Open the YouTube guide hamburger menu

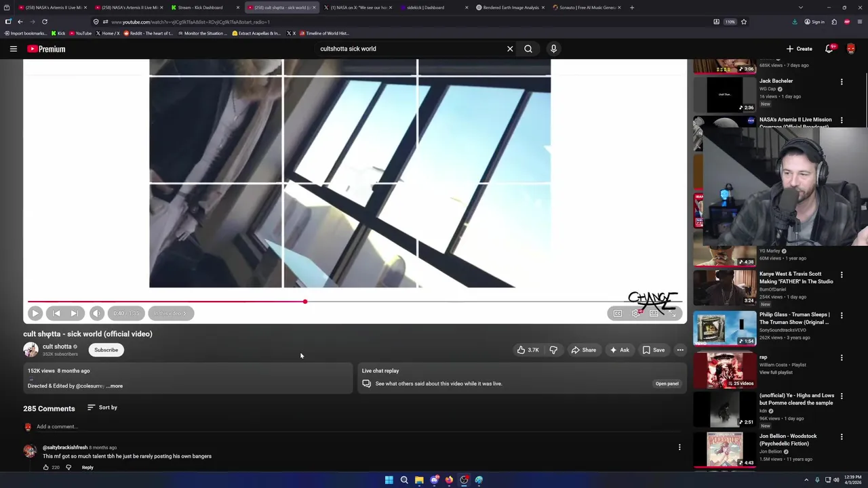point(13,49)
